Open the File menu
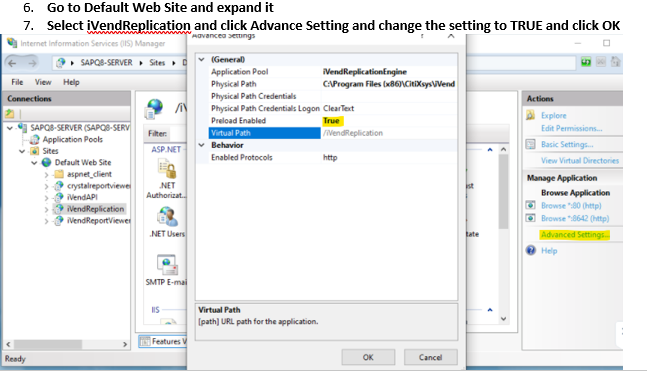This screenshot has height=371, width=647. (17, 82)
